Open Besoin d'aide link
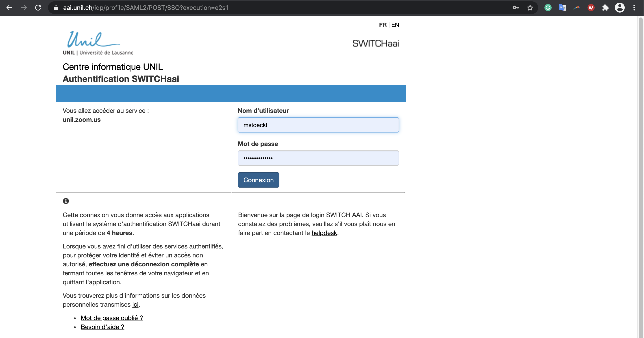 pyautogui.click(x=102, y=327)
